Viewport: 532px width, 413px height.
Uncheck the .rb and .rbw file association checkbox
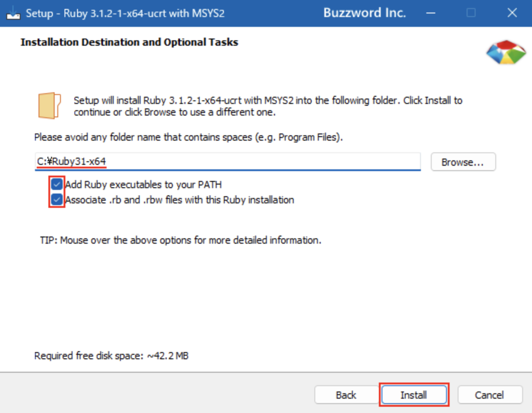[56, 200]
